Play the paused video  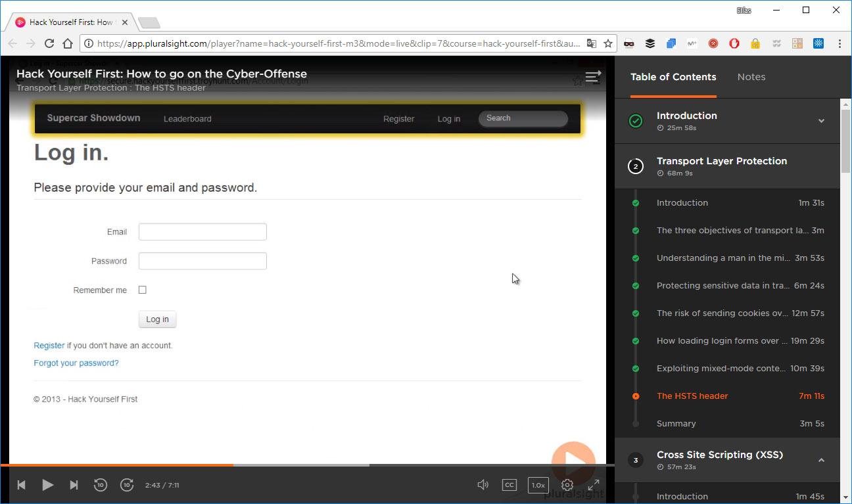click(47, 485)
